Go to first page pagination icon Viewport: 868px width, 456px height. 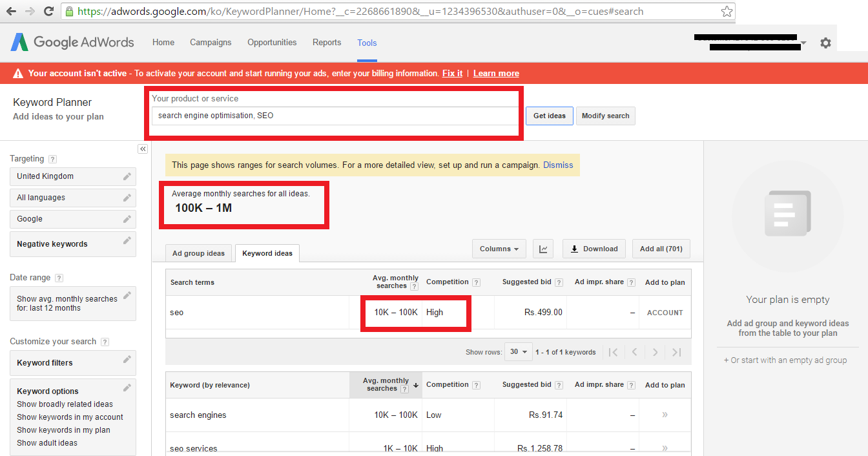click(x=614, y=352)
